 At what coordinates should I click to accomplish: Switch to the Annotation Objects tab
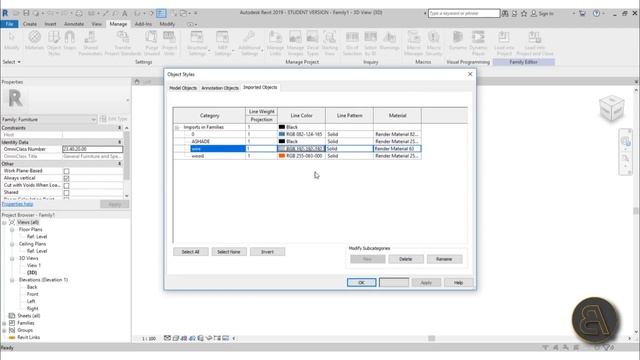click(x=220, y=88)
